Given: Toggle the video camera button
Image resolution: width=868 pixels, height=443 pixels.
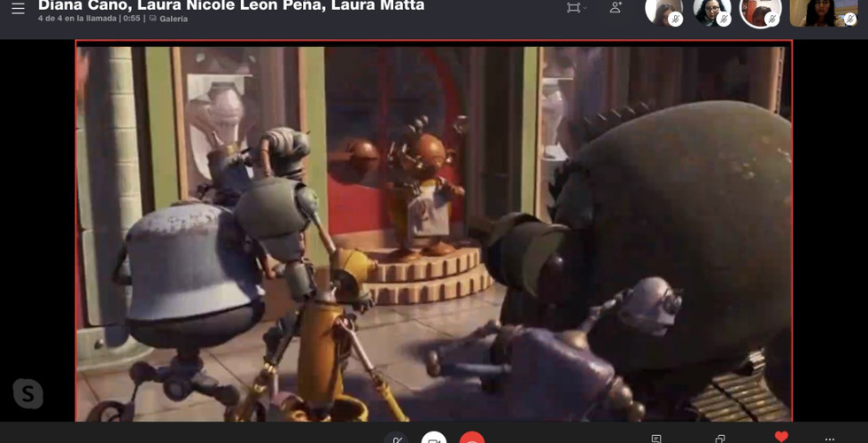Looking at the screenshot, I should click(434, 438).
